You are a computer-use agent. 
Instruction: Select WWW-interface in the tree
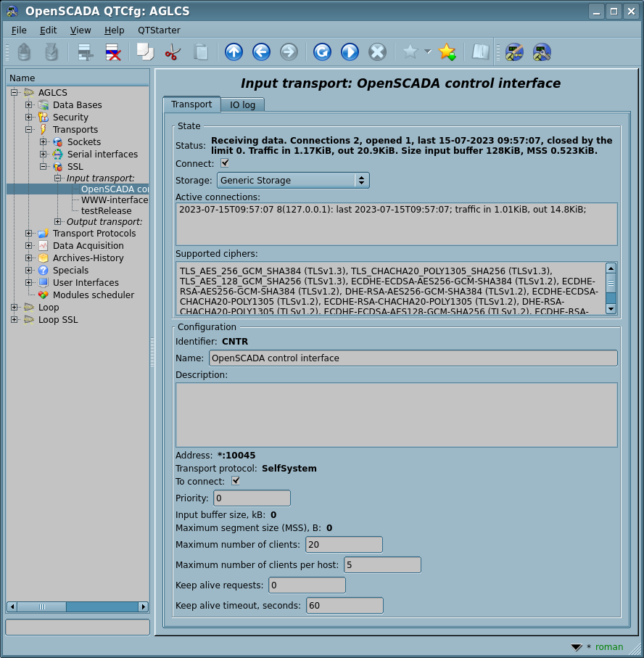tap(115, 200)
